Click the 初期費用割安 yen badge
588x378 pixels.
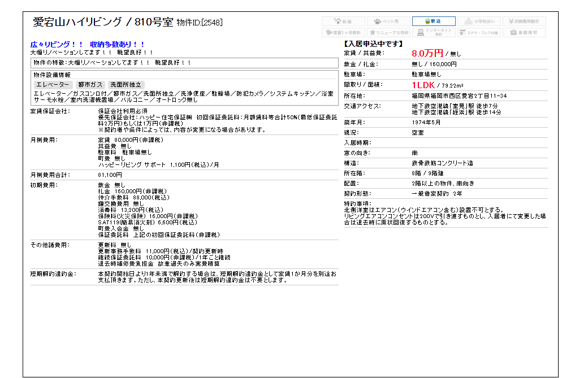coord(524,21)
